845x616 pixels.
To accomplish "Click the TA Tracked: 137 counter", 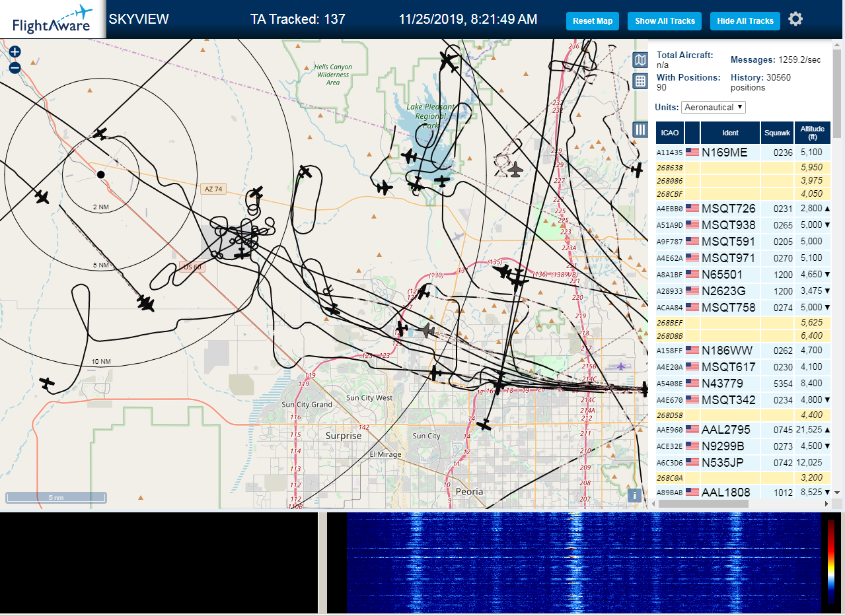I will tap(298, 19).
